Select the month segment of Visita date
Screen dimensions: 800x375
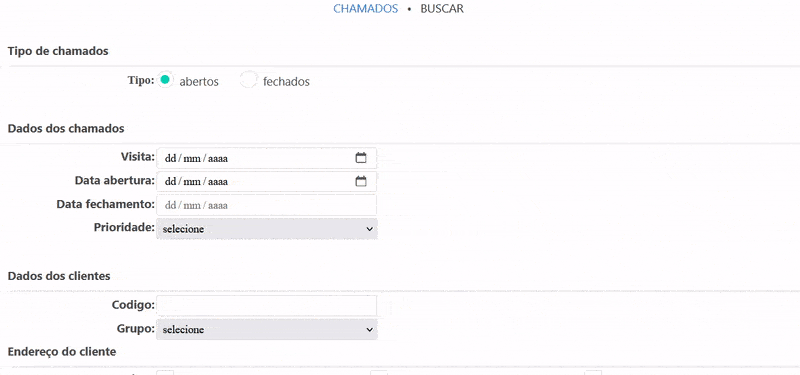pos(192,159)
